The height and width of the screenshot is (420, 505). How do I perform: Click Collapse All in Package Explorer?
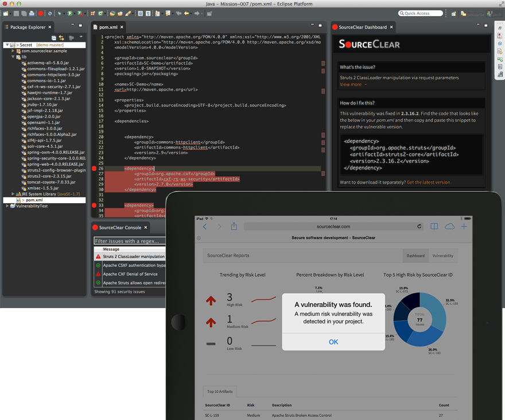(x=53, y=37)
